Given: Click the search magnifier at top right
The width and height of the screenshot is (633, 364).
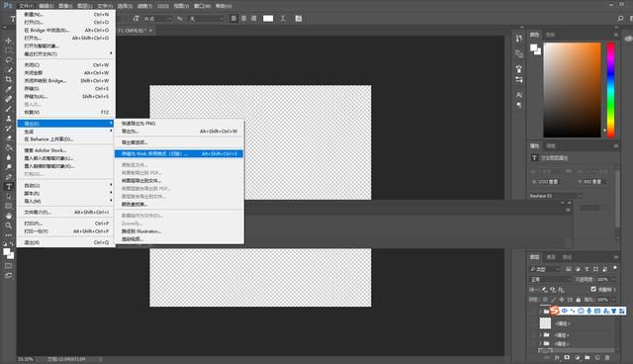Looking at the screenshot, I should point(620,19).
